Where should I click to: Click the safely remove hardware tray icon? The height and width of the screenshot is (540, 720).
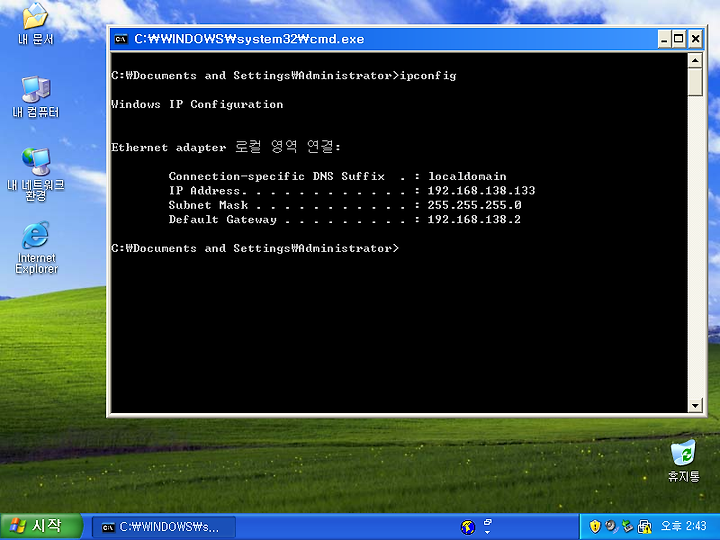coord(627,526)
